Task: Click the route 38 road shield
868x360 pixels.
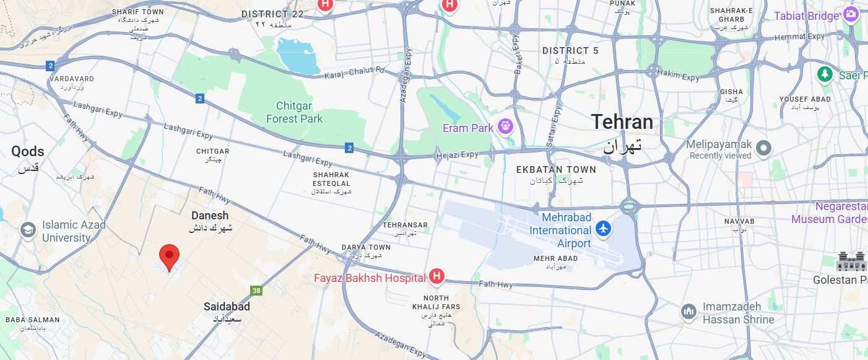Action: (x=256, y=291)
